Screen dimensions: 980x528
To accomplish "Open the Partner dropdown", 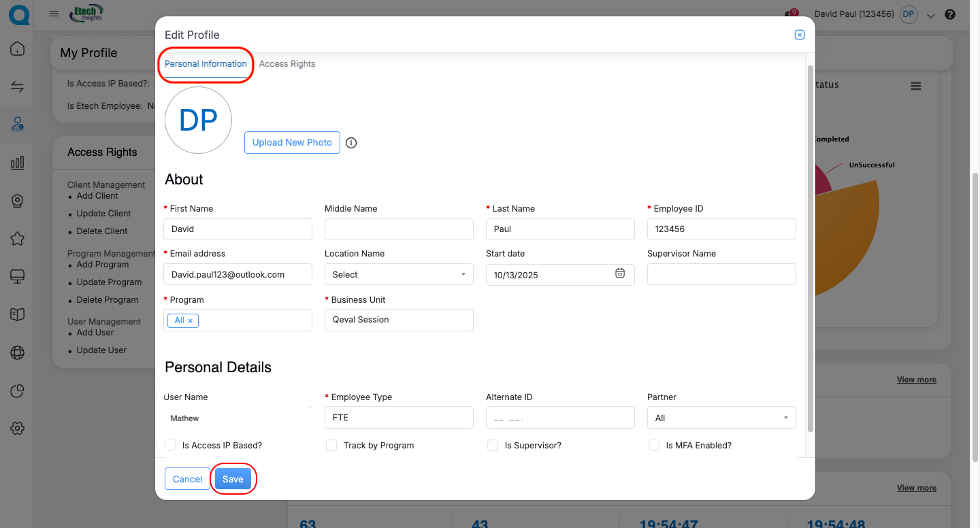I will pos(721,418).
